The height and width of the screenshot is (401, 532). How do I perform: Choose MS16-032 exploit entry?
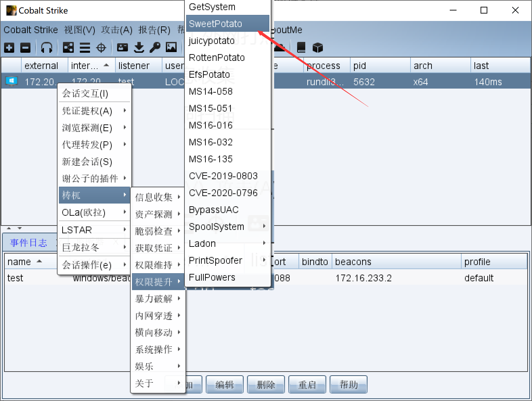point(228,142)
